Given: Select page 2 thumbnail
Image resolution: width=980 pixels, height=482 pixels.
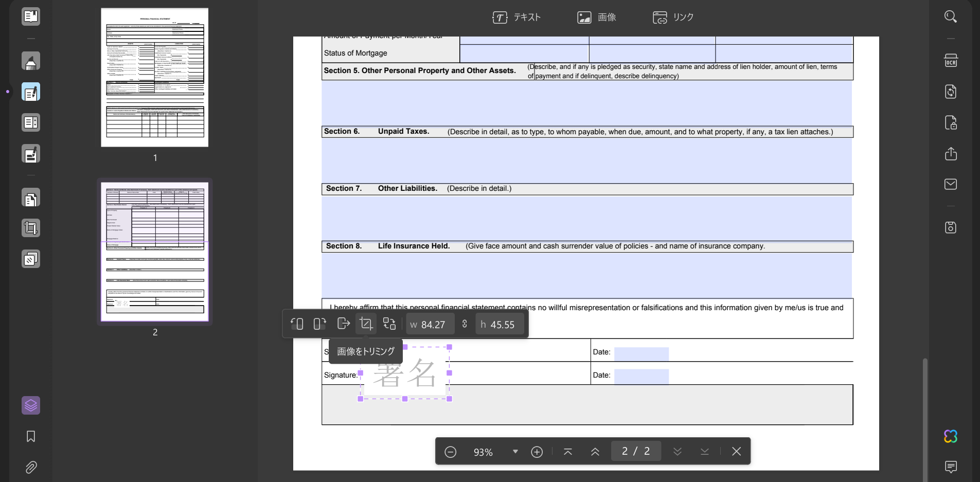Looking at the screenshot, I should 155,252.
